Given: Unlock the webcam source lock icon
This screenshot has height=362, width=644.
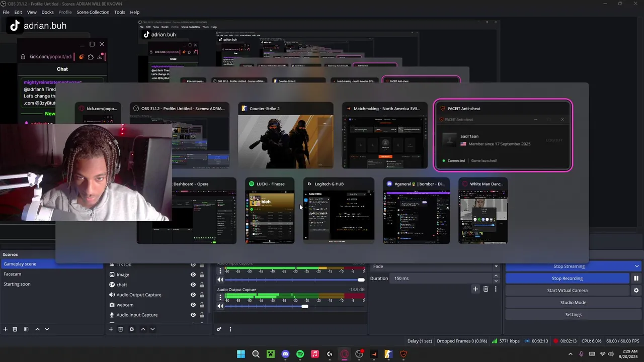Looking at the screenshot, I should [202, 305].
